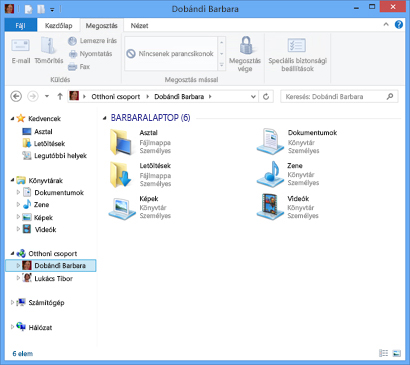Select Dobándi Barbara in the sidebar tree
Screen dimensions: 410x365
click(51, 266)
